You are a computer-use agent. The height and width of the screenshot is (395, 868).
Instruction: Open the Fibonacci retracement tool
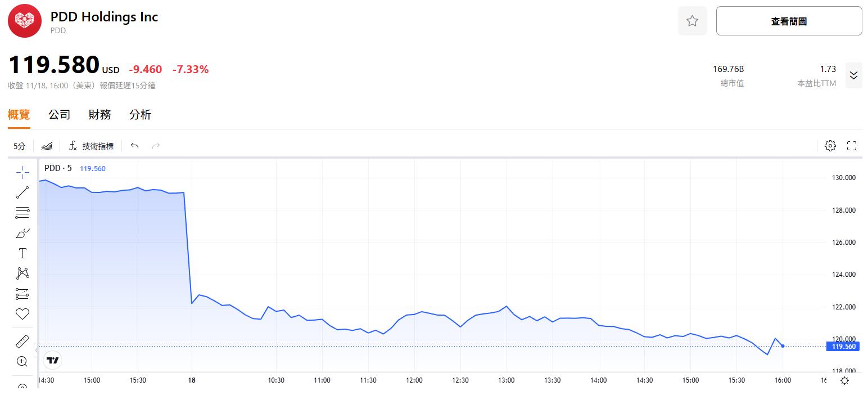22,213
